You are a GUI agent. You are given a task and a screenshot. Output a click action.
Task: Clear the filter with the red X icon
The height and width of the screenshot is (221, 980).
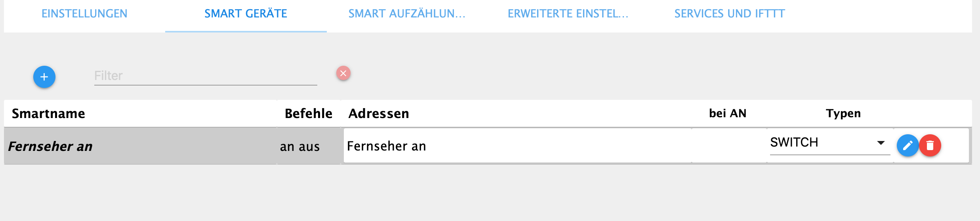[x=343, y=73]
